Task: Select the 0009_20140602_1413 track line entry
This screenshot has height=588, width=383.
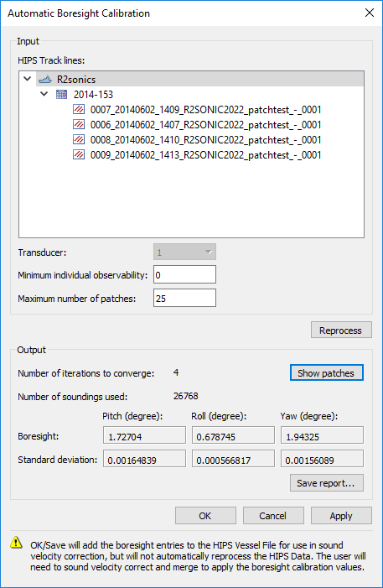Action: pyautogui.click(x=205, y=155)
